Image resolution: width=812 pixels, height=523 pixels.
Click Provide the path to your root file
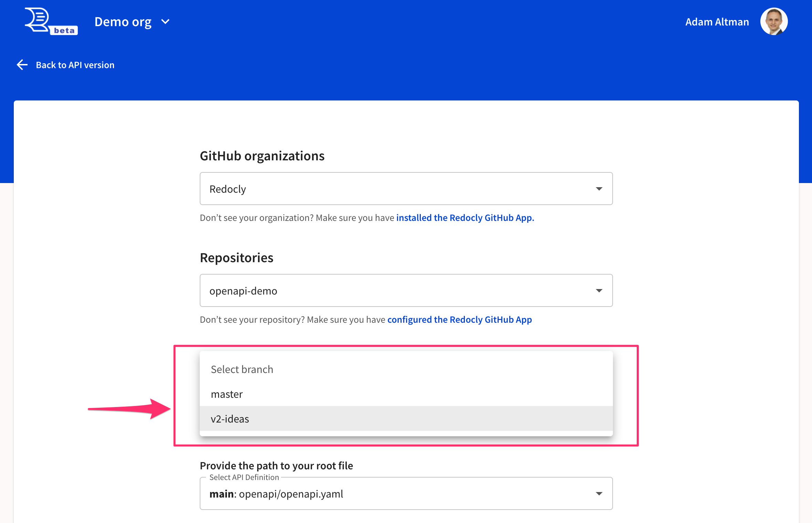point(276,466)
